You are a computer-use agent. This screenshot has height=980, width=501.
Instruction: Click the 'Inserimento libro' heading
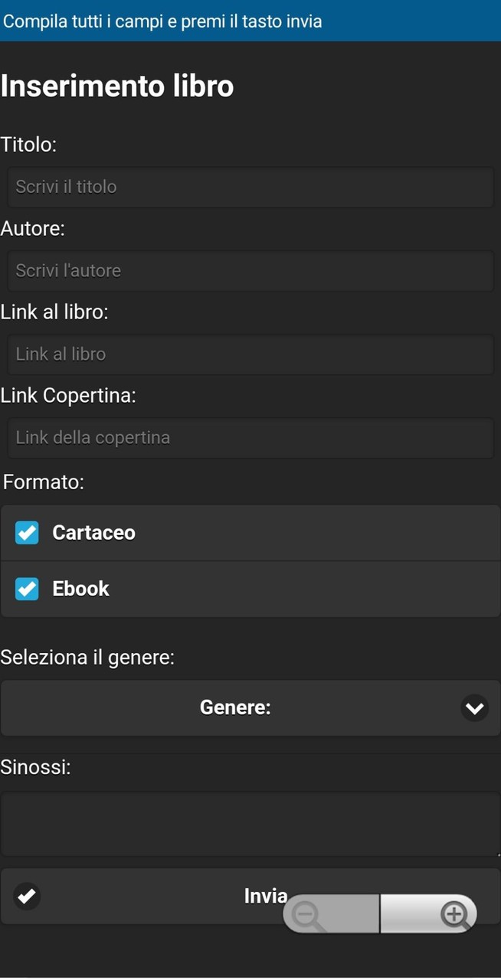116,86
